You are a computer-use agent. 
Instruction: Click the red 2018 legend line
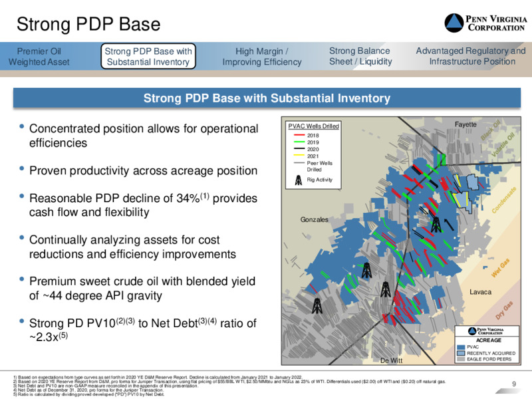(x=299, y=135)
